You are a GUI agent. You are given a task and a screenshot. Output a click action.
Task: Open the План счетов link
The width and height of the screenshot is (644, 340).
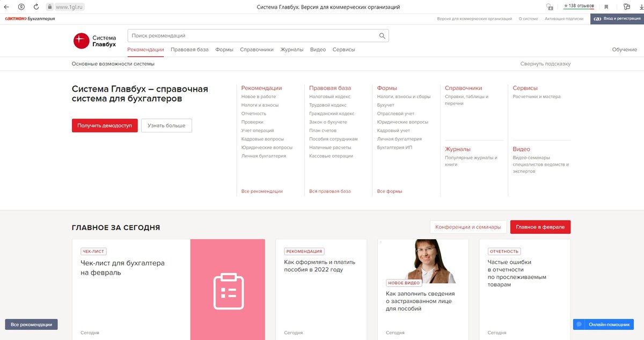coord(323,130)
